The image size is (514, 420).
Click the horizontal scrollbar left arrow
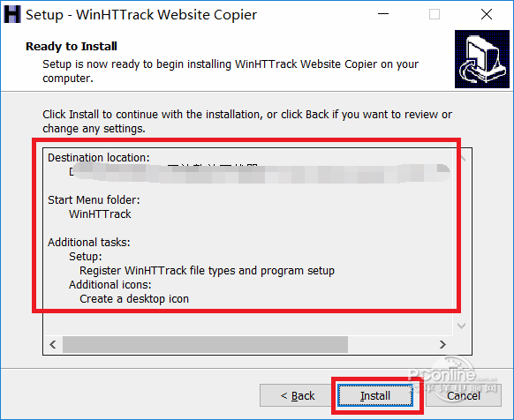pos(53,344)
